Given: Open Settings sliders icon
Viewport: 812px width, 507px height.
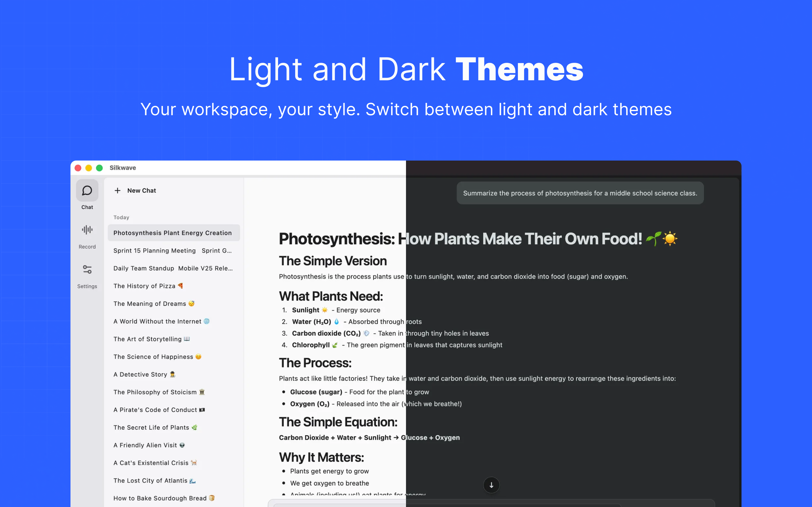Looking at the screenshot, I should coord(87,269).
